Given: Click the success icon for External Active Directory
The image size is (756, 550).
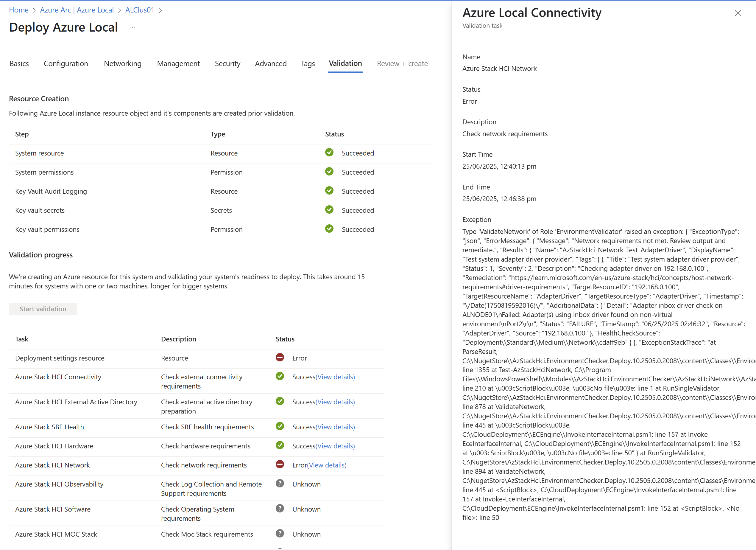Looking at the screenshot, I should click(x=280, y=401).
